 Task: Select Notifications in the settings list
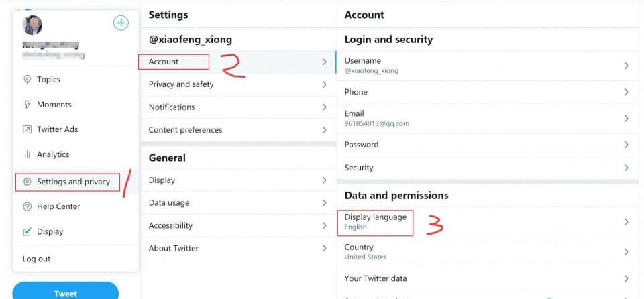172,107
